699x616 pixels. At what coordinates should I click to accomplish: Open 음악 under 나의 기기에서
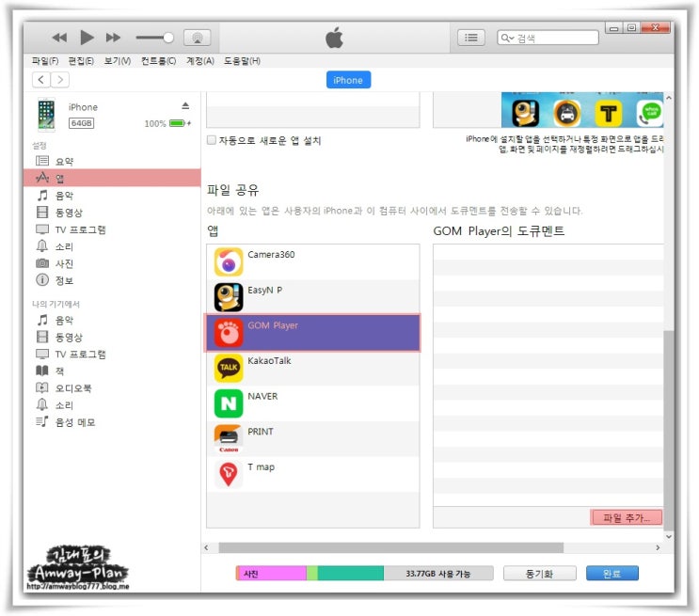click(111, 320)
